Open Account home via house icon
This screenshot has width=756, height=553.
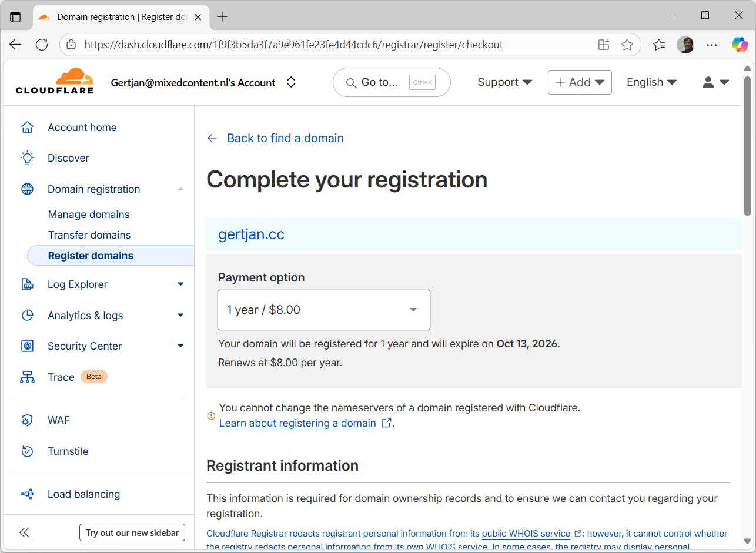[x=27, y=128]
